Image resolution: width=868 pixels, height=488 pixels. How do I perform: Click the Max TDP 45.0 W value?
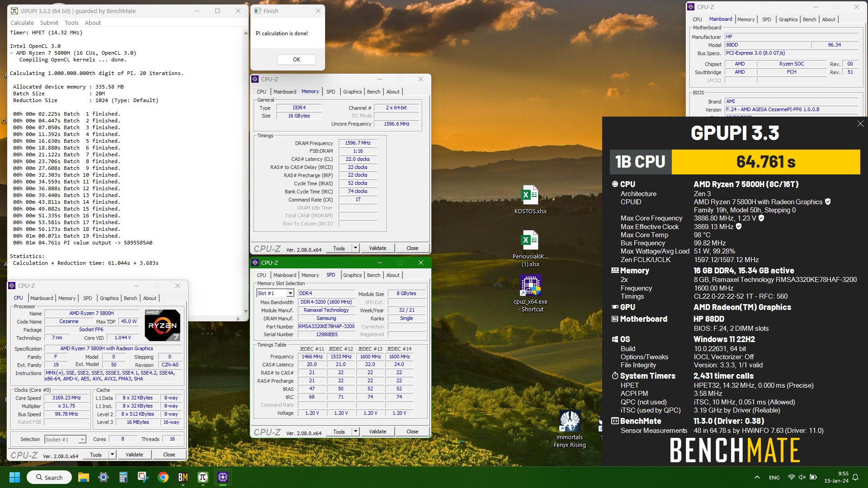pyautogui.click(x=128, y=322)
